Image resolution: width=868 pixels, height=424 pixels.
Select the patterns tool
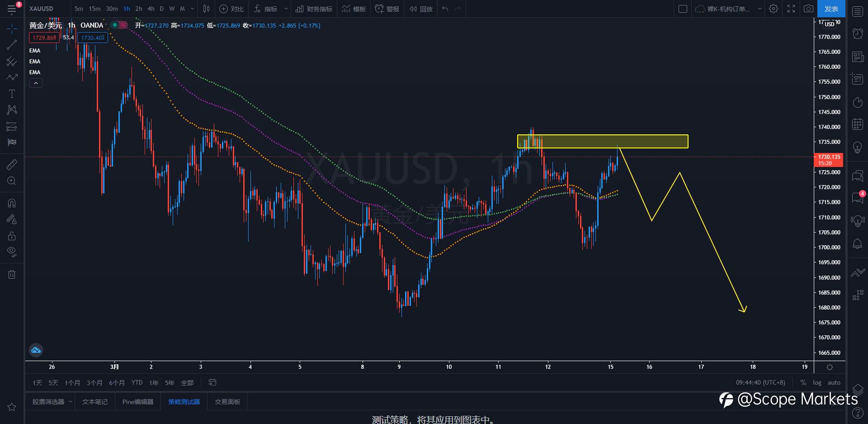coord(12,110)
